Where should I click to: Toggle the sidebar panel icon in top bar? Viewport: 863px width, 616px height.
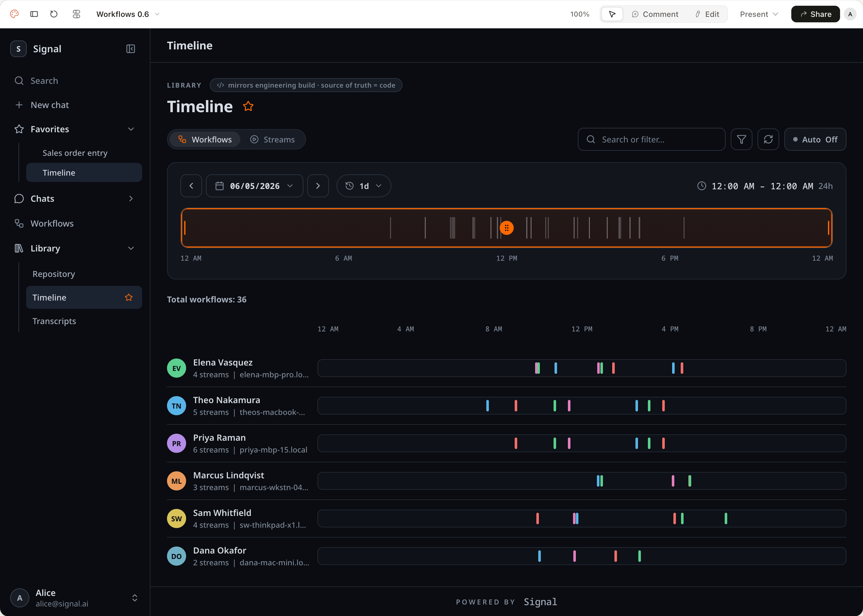tap(34, 14)
